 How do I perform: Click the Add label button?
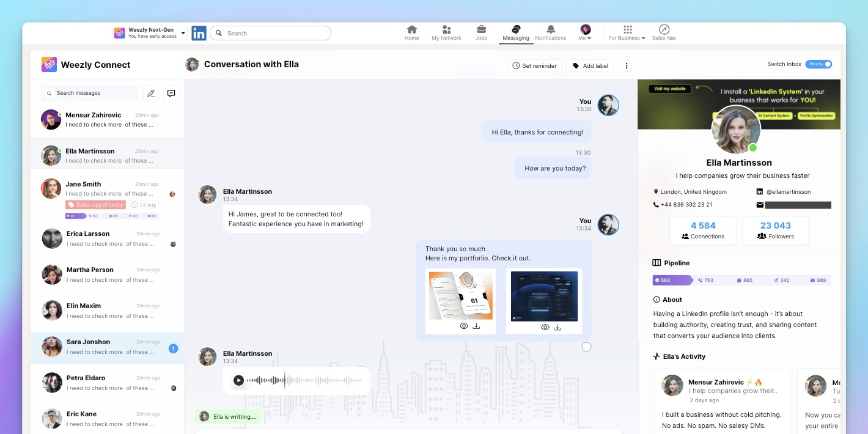click(590, 66)
